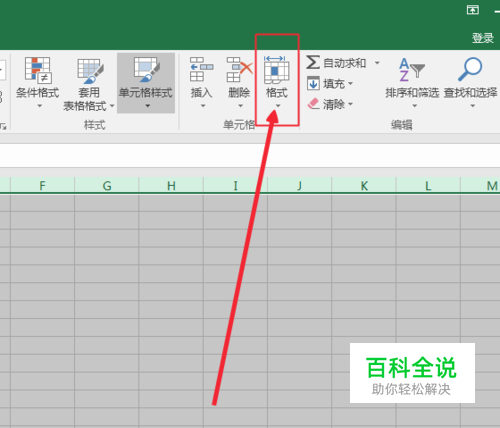Open the Conditional Formatting (条件格式) icon
Viewport: 500px width, 428px height.
(38, 70)
